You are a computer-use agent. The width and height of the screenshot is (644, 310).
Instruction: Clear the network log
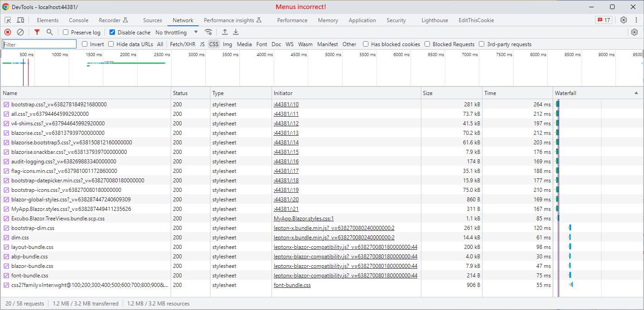pos(20,32)
